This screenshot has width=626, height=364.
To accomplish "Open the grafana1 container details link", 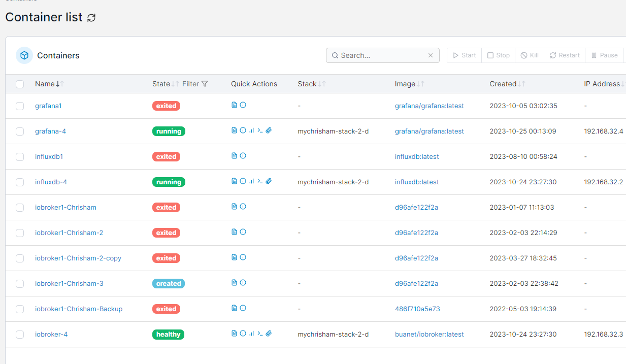I will [48, 106].
